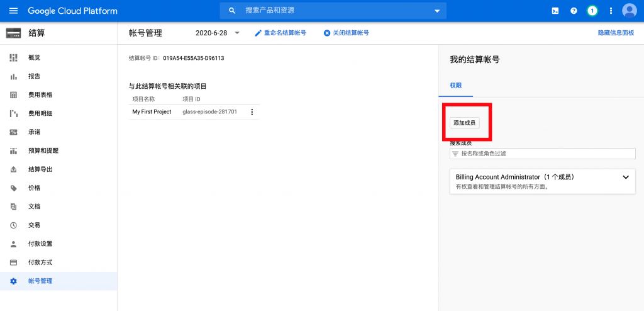The width and height of the screenshot is (644, 311).
Task: Click the 我的结算帐号 panel heading
Action: (474, 60)
